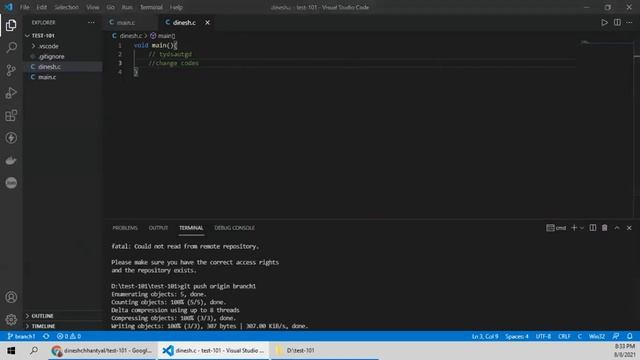Switch to the DEBUG CONSOLE tab
The height and width of the screenshot is (360, 640).
(x=235, y=228)
